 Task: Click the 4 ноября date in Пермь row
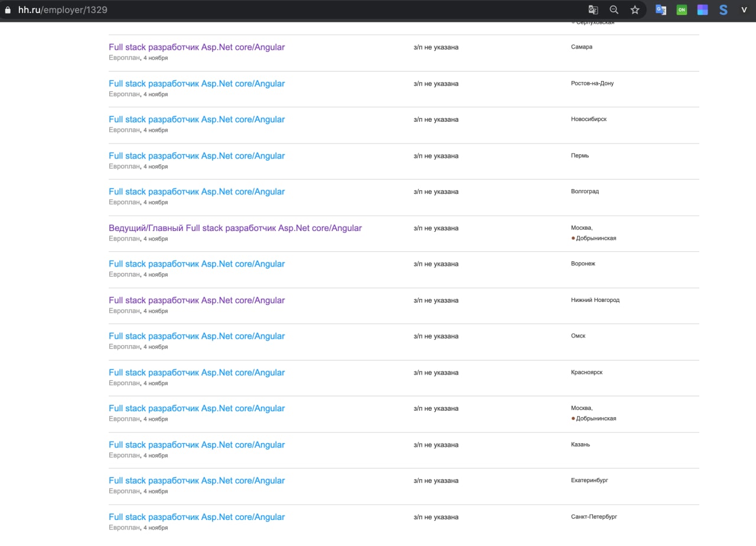tap(155, 167)
